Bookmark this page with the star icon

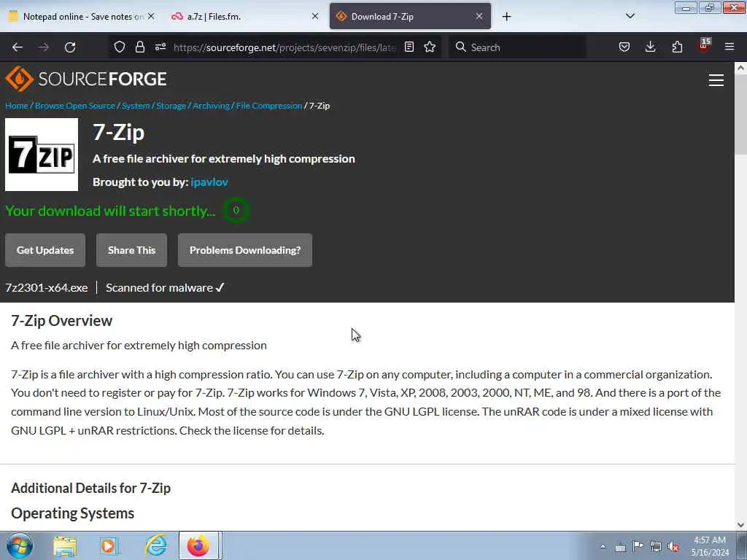[x=430, y=47]
